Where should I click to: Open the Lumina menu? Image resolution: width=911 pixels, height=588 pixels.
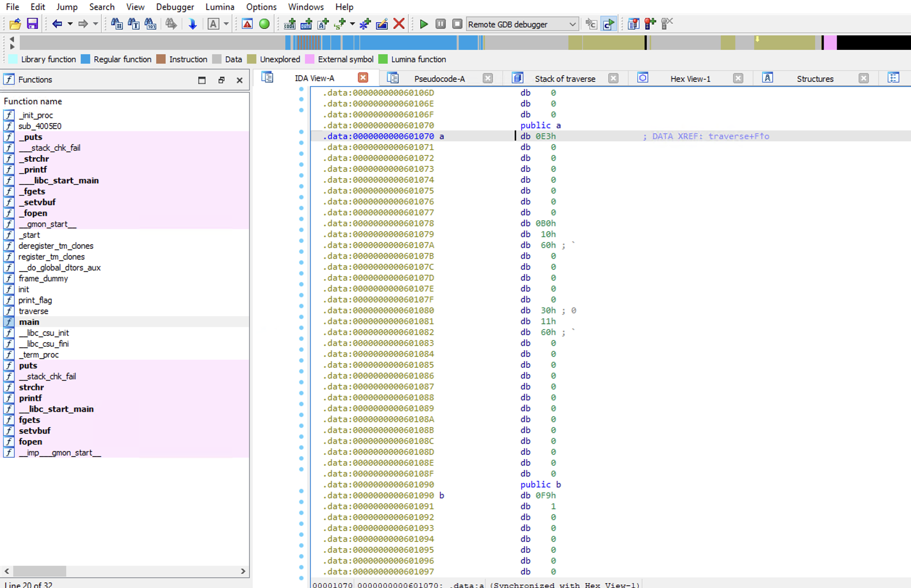[220, 7]
